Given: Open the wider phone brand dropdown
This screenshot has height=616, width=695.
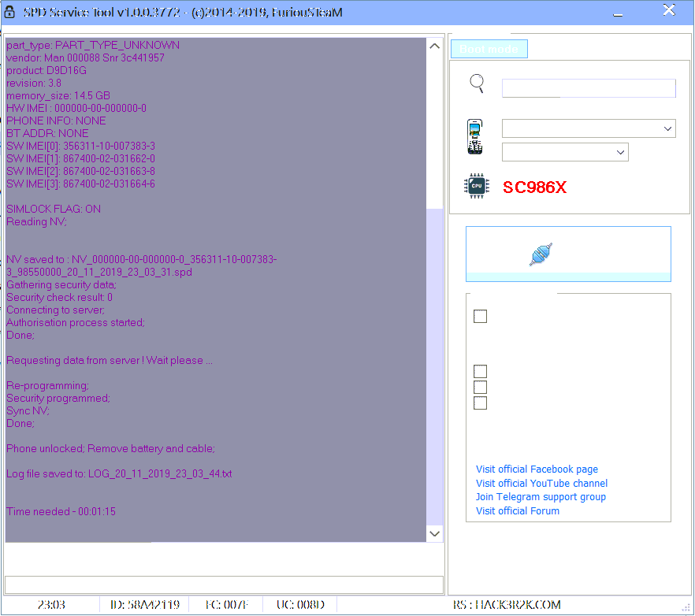Looking at the screenshot, I should (589, 128).
